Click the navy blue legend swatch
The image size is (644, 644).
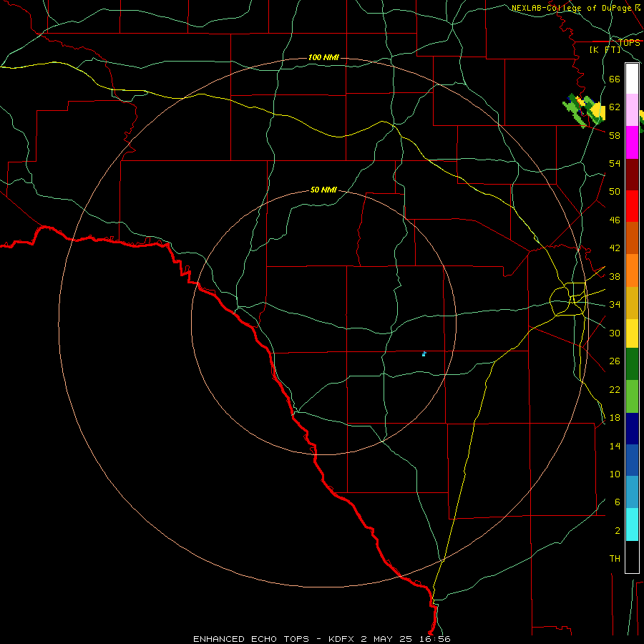click(632, 429)
